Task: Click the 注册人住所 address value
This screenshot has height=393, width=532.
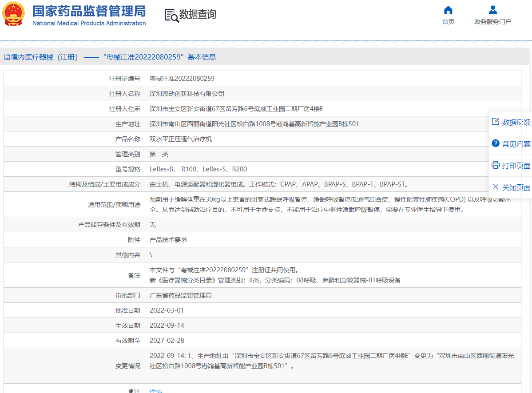Action: click(236, 109)
